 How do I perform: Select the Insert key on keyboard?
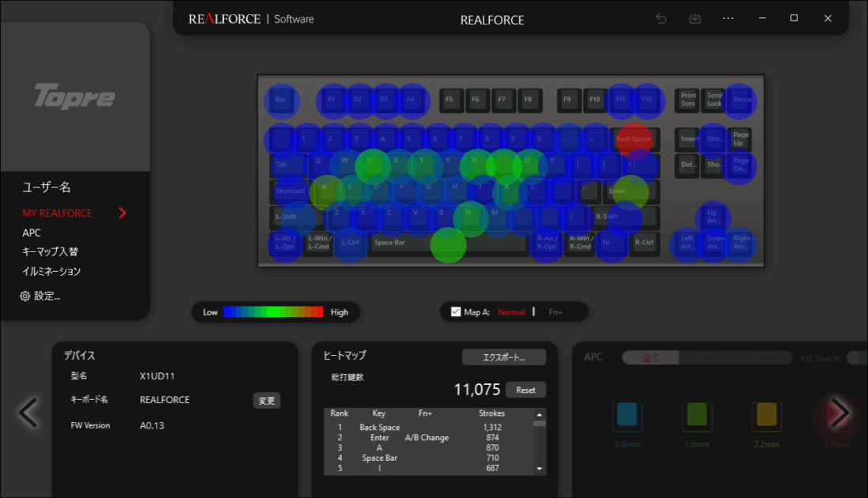688,139
